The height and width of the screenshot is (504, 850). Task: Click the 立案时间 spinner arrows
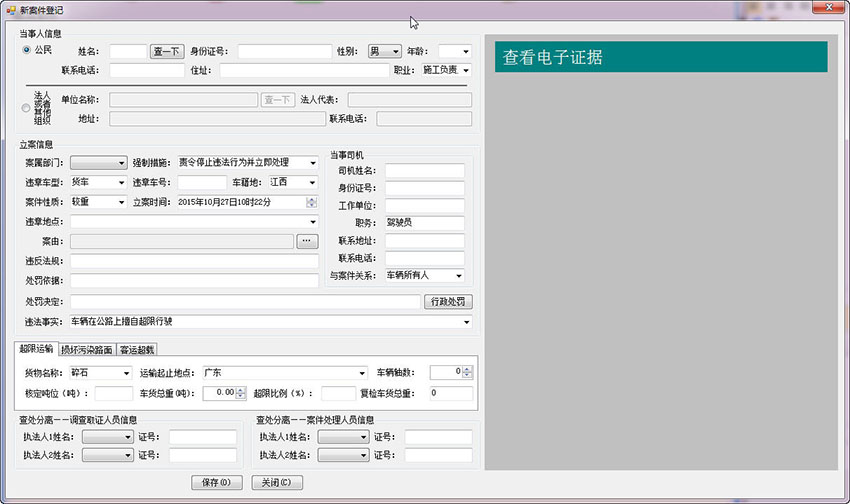click(x=311, y=202)
